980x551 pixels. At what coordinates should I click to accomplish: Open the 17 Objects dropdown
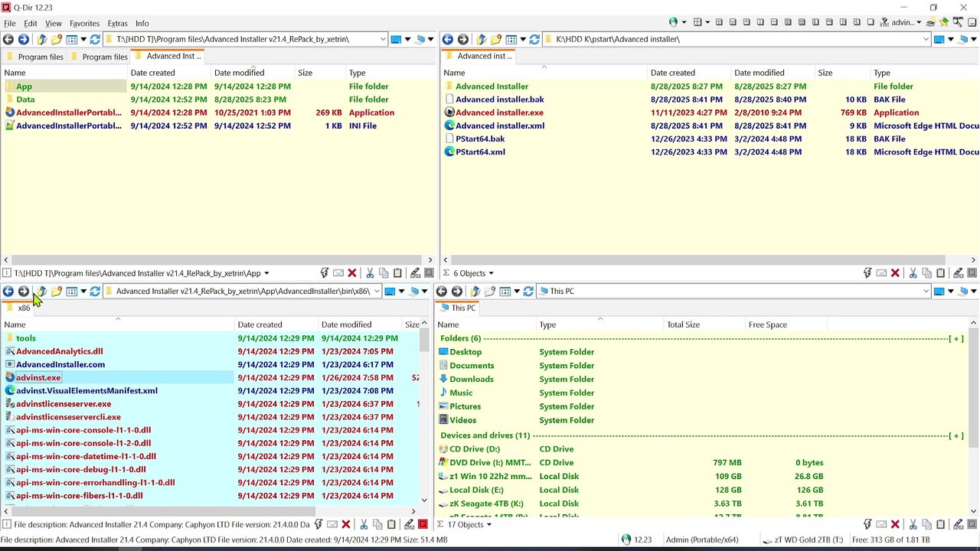click(x=488, y=524)
